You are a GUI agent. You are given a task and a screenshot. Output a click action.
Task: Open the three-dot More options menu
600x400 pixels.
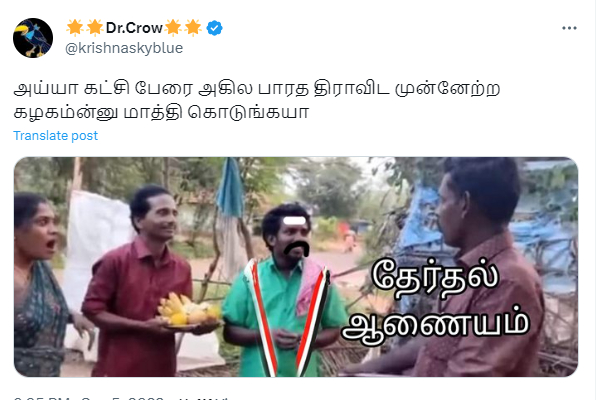(x=569, y=28)
